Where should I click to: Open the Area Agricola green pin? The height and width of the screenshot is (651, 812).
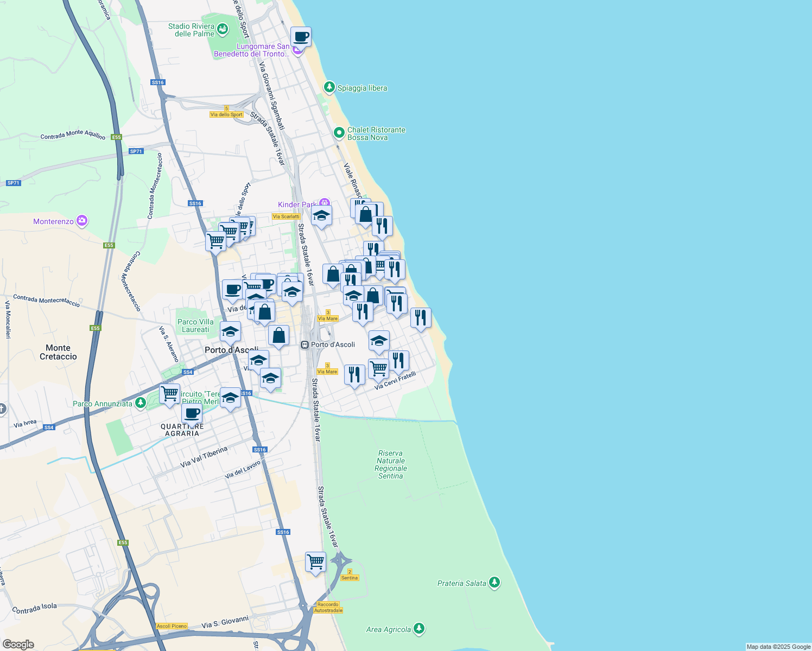point(418,629)
